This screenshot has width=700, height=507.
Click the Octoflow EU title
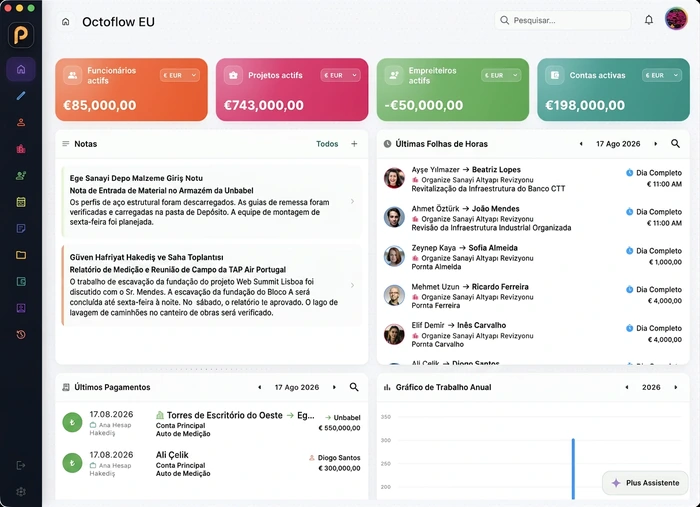118,22
